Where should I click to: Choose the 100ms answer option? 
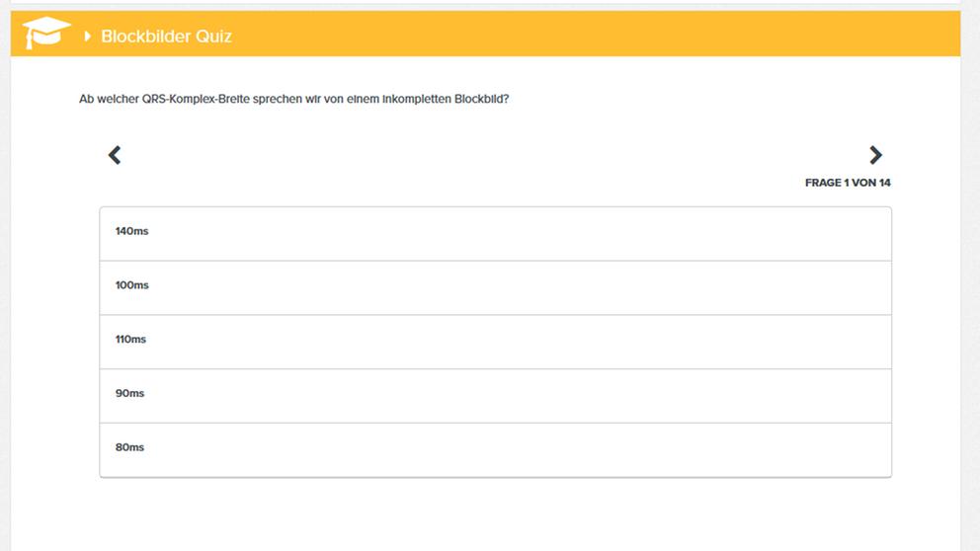[x=496, y=288]
